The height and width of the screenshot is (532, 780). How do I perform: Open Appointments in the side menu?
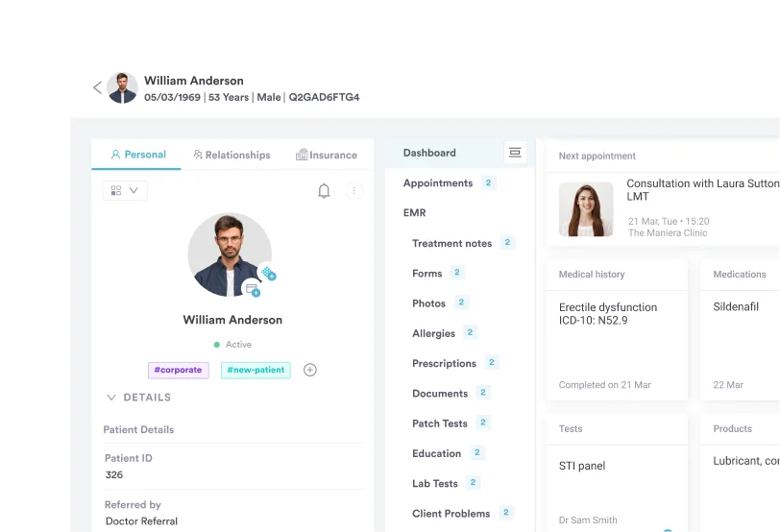[x=438, y=183]
